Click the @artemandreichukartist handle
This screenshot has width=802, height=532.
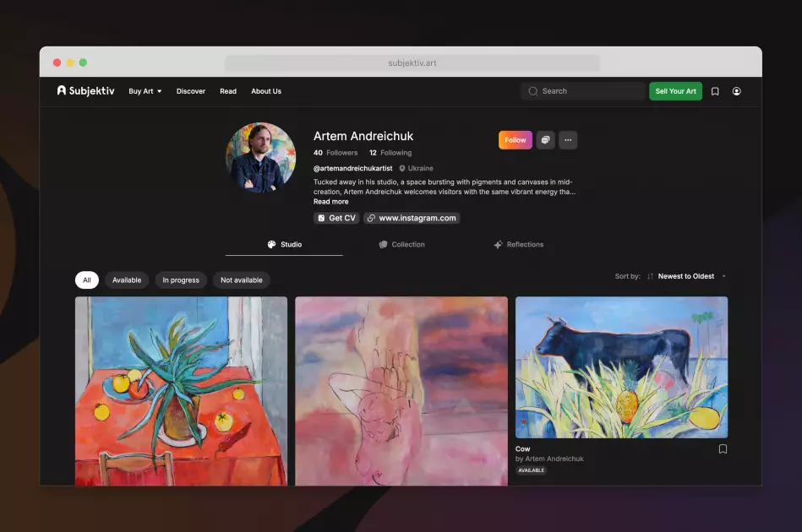(x=353, y=168)
